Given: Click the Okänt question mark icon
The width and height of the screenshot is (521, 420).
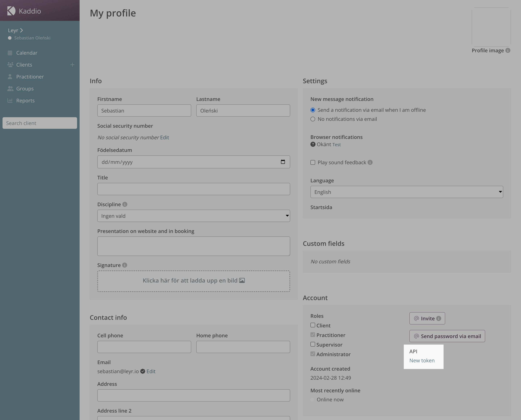Looking at the screenshot, I should coord(313,145).
